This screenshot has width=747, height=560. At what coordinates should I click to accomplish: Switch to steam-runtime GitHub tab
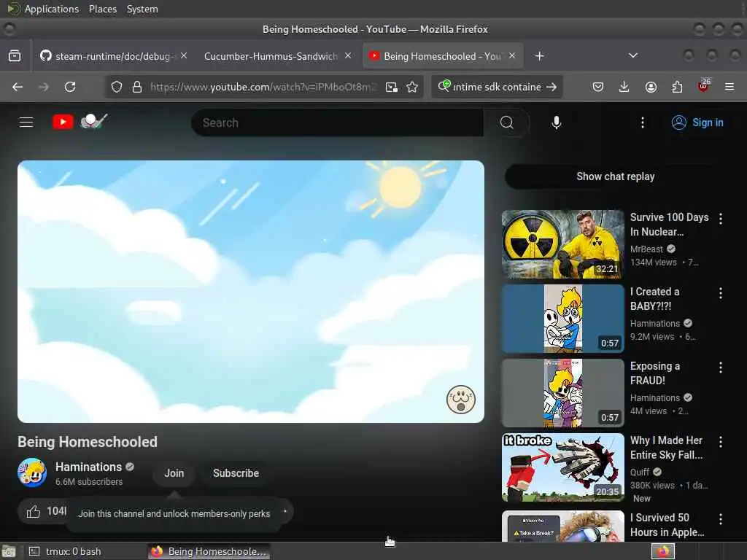coord(112,56)
